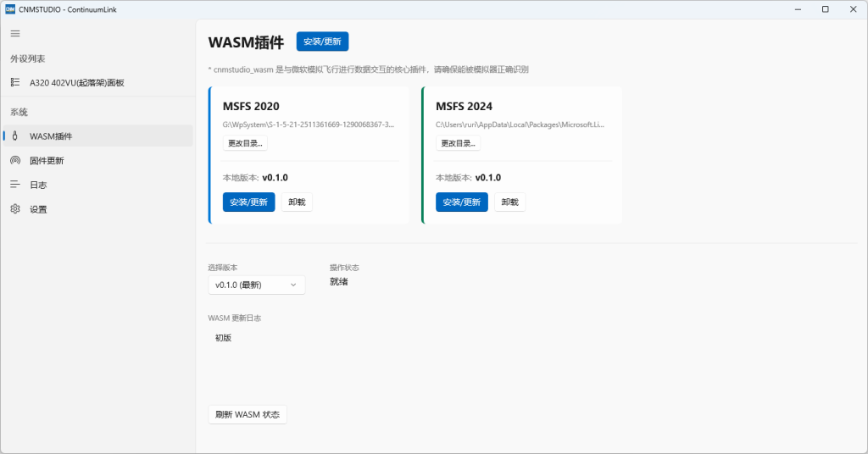
Task: Click top 安装/更新 button beside WASM插件 title
Action: tap(322, 42)
